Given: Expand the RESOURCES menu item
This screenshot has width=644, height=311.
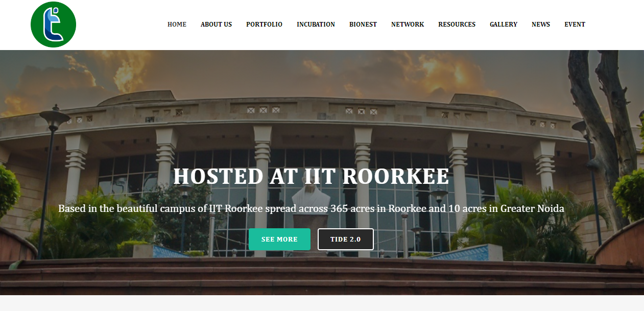Looking at the screenshot, I should [457, 25].
